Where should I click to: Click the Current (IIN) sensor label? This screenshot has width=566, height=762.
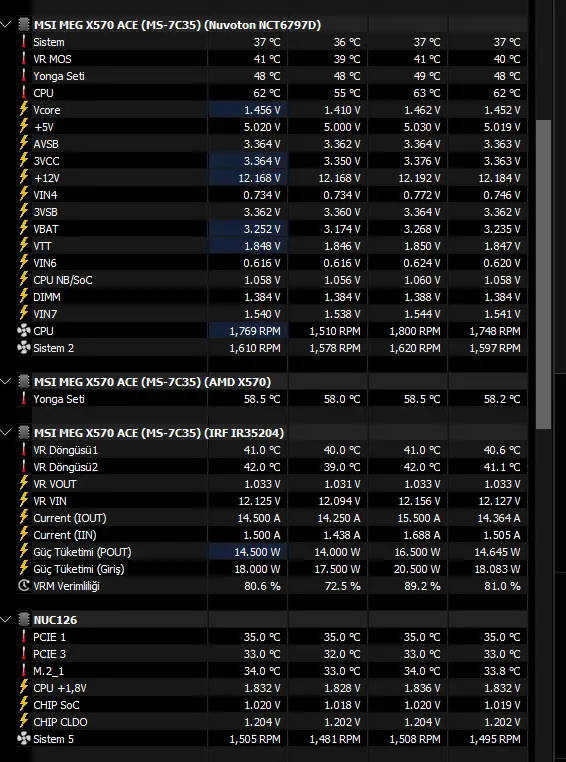(x=65, y=535)
